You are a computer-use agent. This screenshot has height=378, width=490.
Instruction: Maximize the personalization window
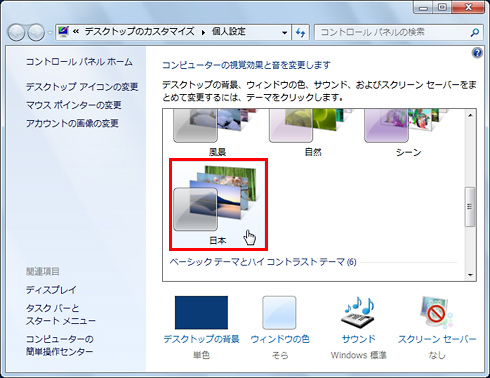(x=442, y=8)
